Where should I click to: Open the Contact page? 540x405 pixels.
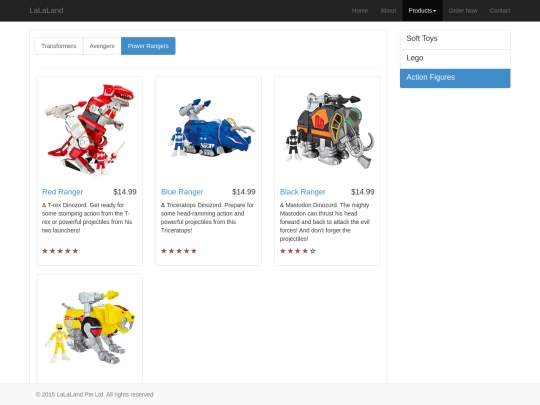coord(500,11)
